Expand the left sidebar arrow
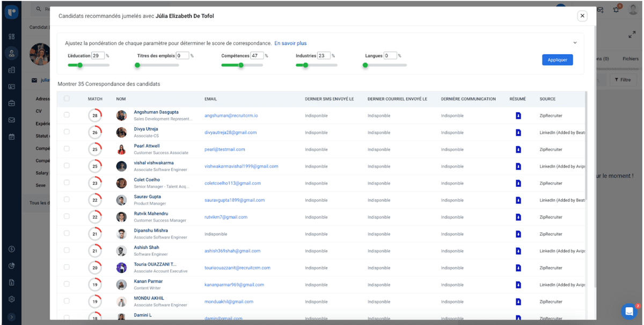Screen dimensions: 644x325 11,317
